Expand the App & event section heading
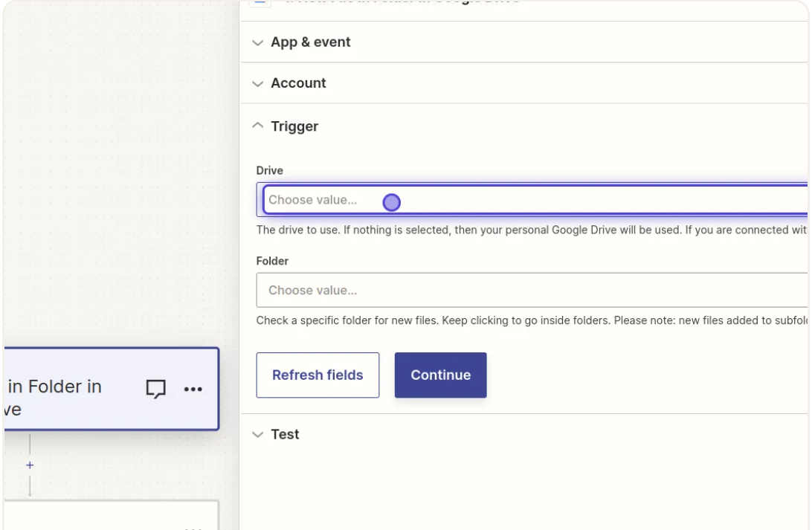The image size is (812, 530). (x=310, y=42)
